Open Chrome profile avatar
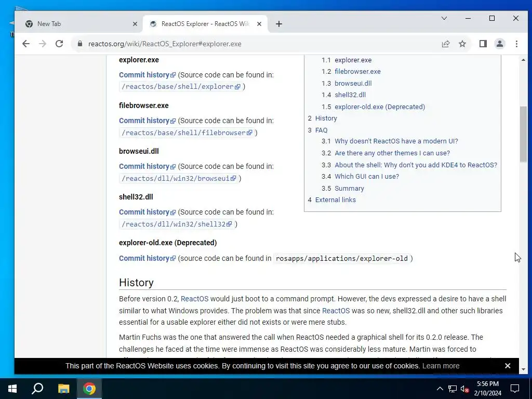This screenshot has height=399, width=532. [x=499, y=44]
